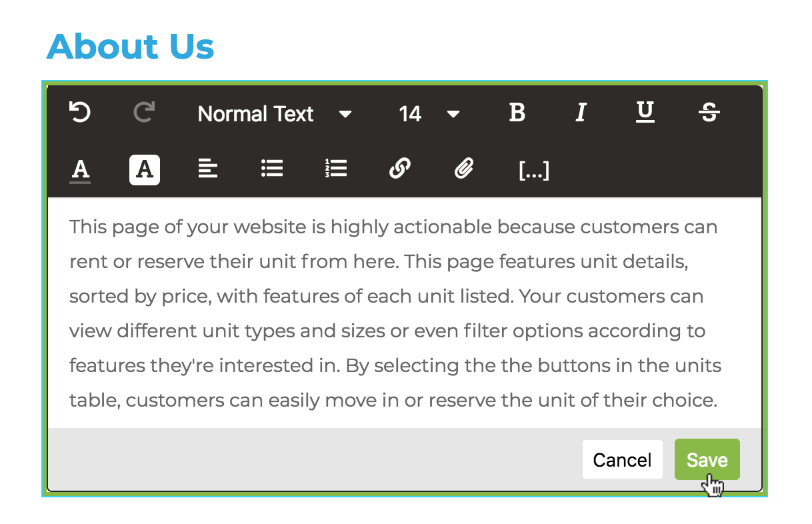Toggle italic formatting
Viewport: 812px width, 524px height.
click(x=581, y=113)
